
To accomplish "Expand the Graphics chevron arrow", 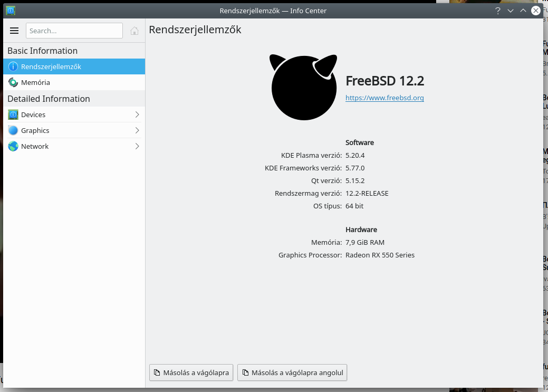I will tap(137, 130).
